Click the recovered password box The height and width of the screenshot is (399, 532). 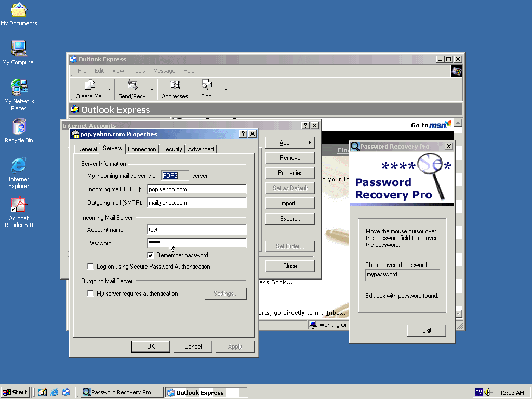[x=403, y=275]
